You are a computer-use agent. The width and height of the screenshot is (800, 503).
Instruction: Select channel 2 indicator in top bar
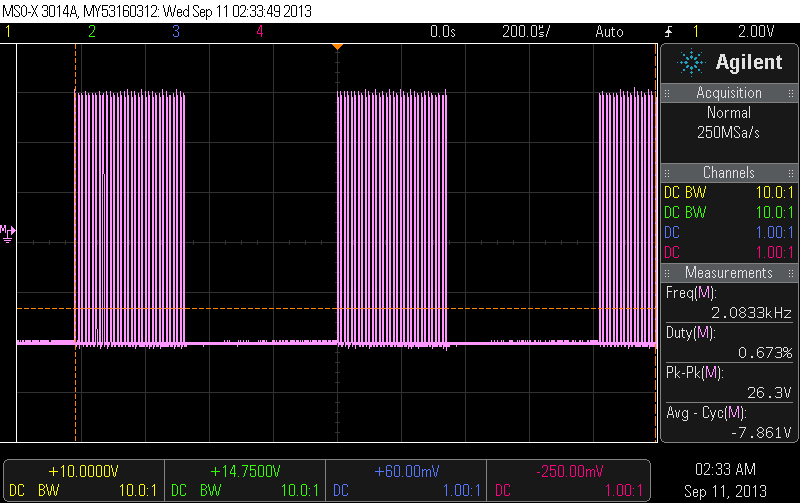92,32
